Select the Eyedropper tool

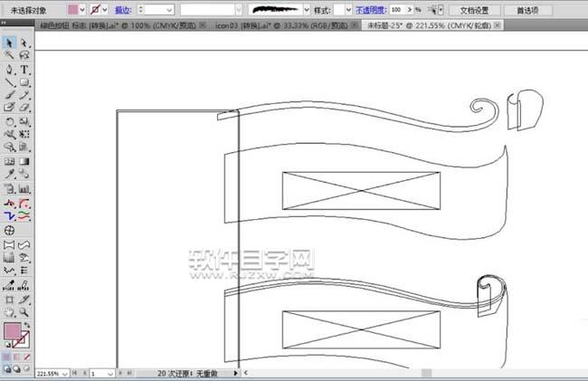point(9,174)
